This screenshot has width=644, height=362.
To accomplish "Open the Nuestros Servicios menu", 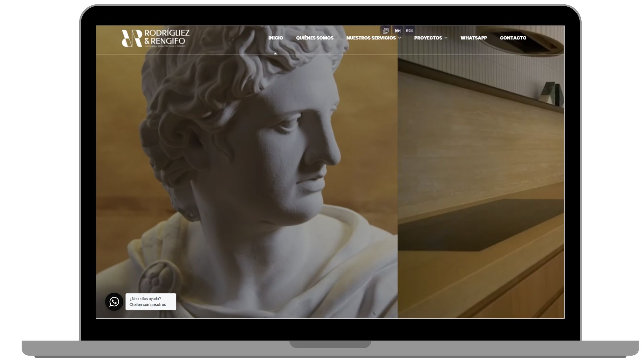I will point(371,38).
